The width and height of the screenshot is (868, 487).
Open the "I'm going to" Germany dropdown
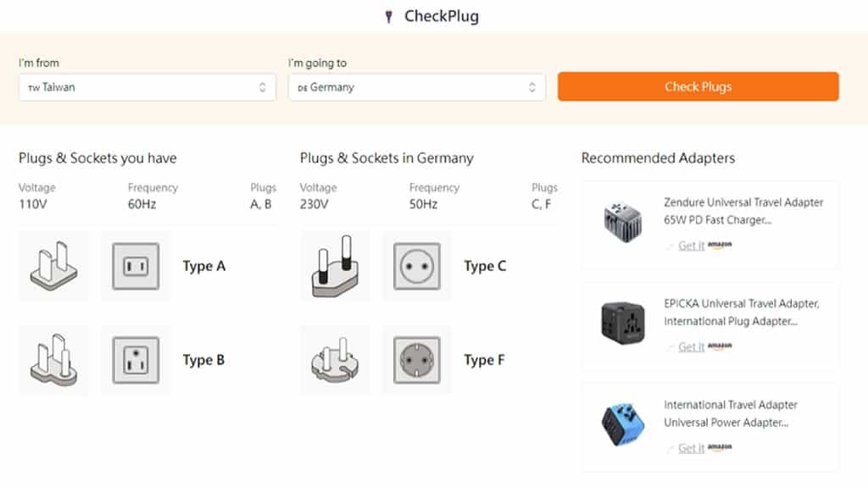(417, 87)
